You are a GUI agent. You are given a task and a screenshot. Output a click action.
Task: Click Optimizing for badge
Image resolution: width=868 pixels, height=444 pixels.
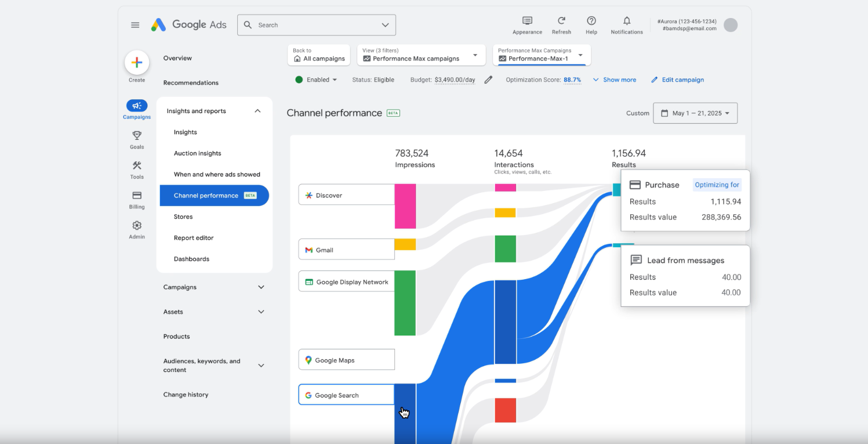(x=717, y=185)
